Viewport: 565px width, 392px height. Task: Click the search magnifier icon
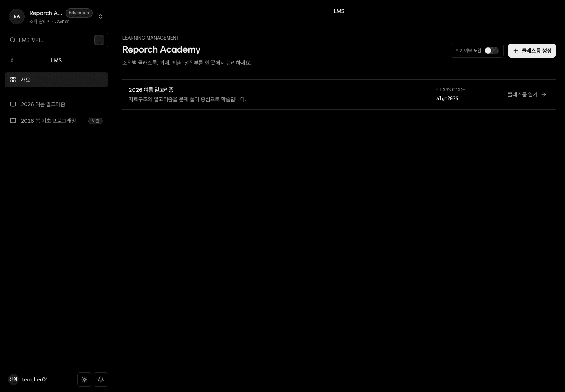[x=13, y=40]
